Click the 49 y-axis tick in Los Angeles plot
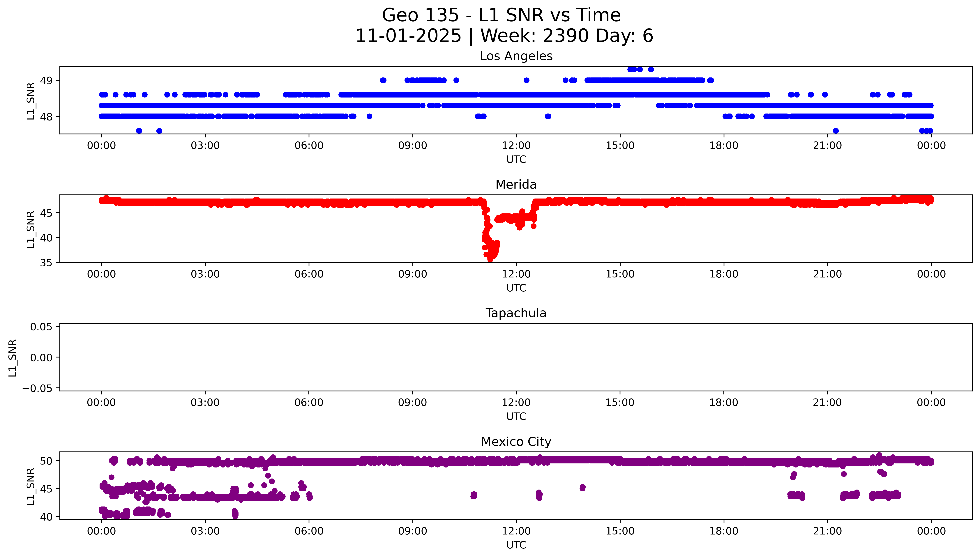Image resolution: width=980 pixels, height=558 pixels. pyautogui.click(x=46, y=80)
